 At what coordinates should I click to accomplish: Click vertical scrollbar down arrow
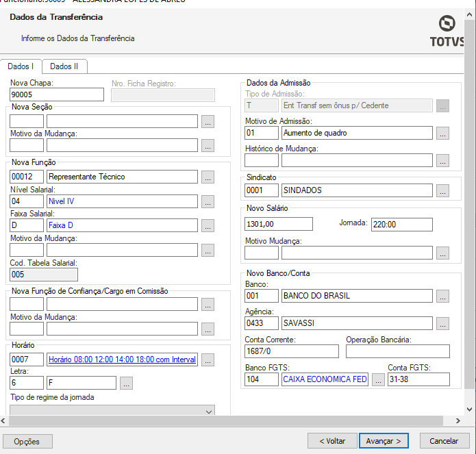(470, 409)
